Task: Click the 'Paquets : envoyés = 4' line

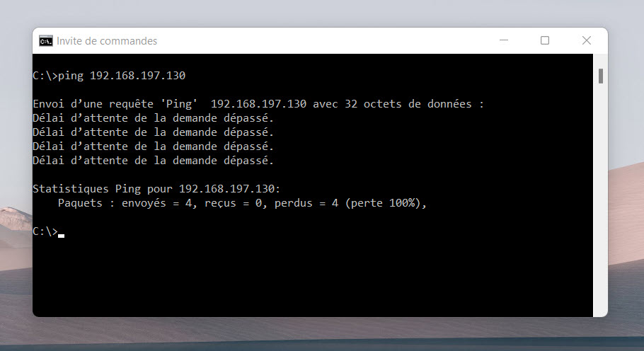Action: point(242,203)
